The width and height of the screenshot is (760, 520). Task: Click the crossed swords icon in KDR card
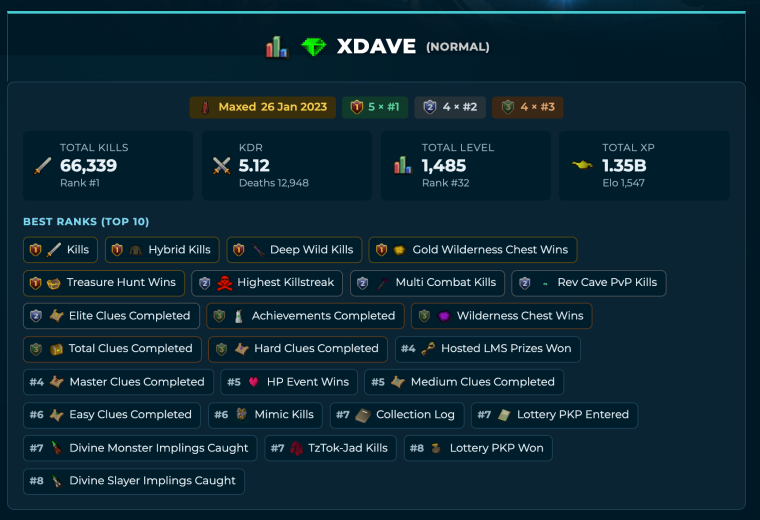pos(222,166)
